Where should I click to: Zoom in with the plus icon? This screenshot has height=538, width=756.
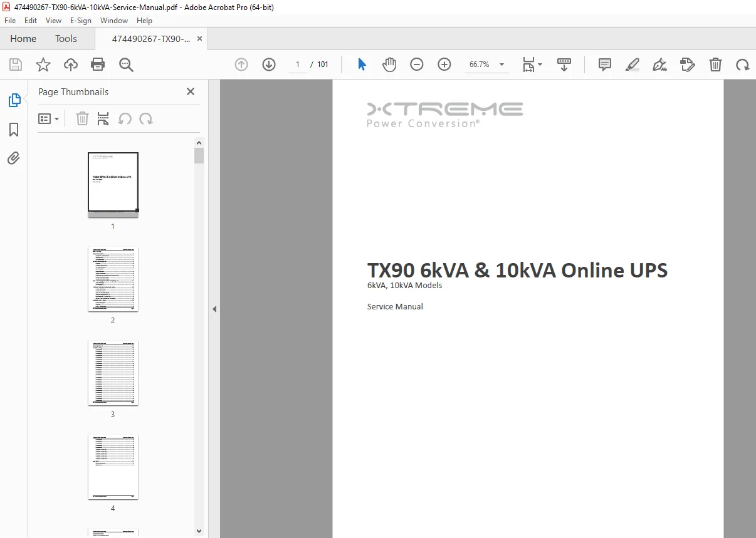[x=444, y=65]
